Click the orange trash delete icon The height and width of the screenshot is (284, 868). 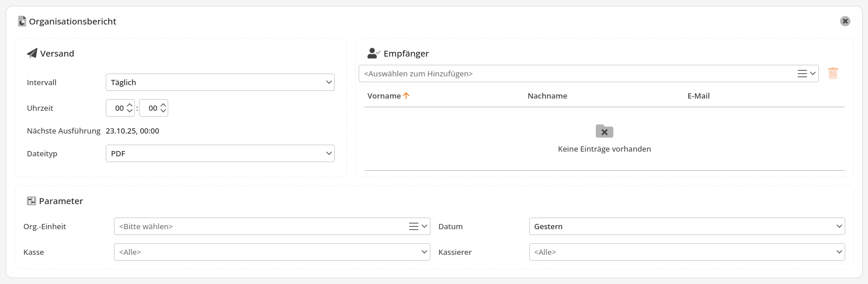click(x=833, y=73)
